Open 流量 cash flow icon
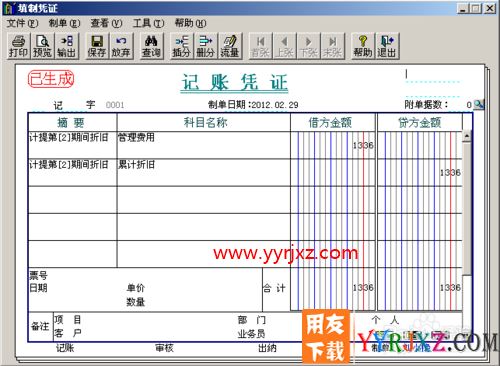 tap(230, 46)
